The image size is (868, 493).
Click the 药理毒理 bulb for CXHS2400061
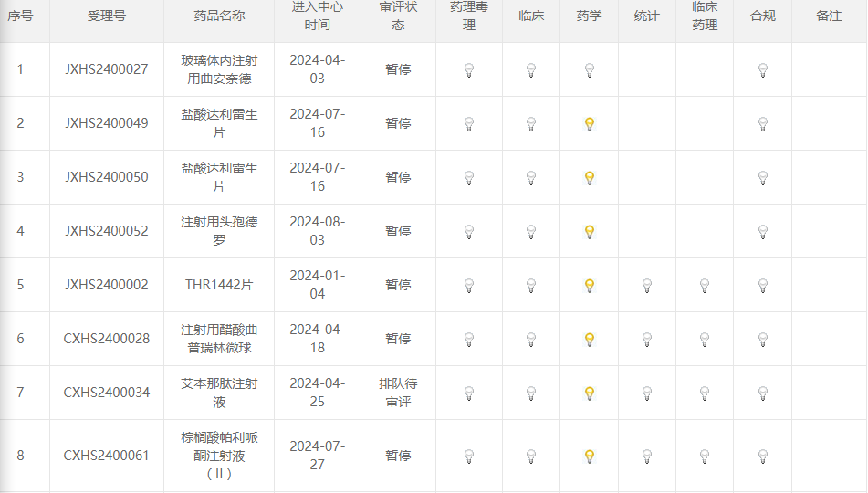coord(469,456)
